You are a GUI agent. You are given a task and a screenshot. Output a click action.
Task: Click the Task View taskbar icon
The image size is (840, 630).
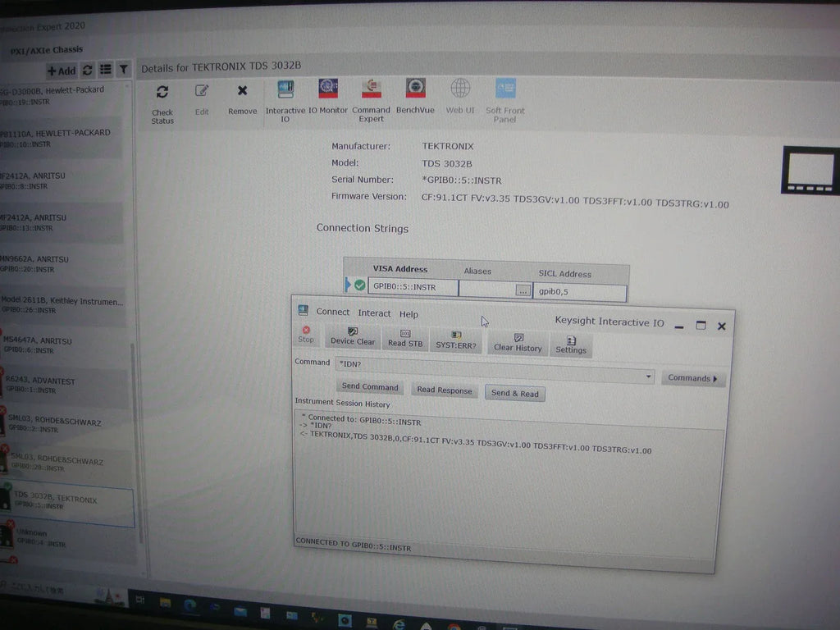coord(140,600)
